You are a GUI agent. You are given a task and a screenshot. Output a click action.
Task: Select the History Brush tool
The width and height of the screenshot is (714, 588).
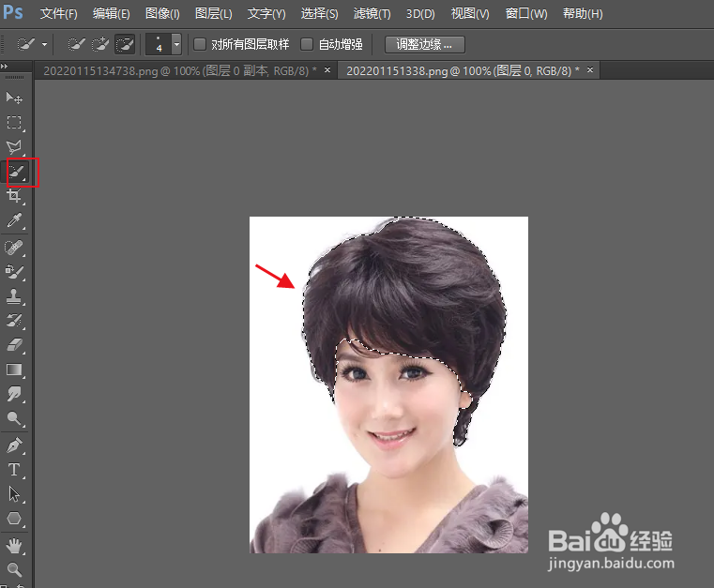point(14,321)
